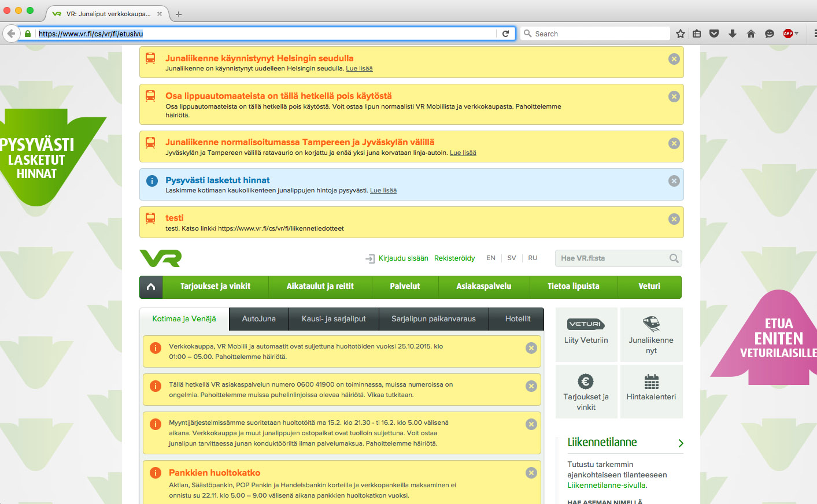Image resolution: width=817 pixels, height=504 pixels.
Task: Click the Kirjaudu sisään link
Action: tap(403, 258)
